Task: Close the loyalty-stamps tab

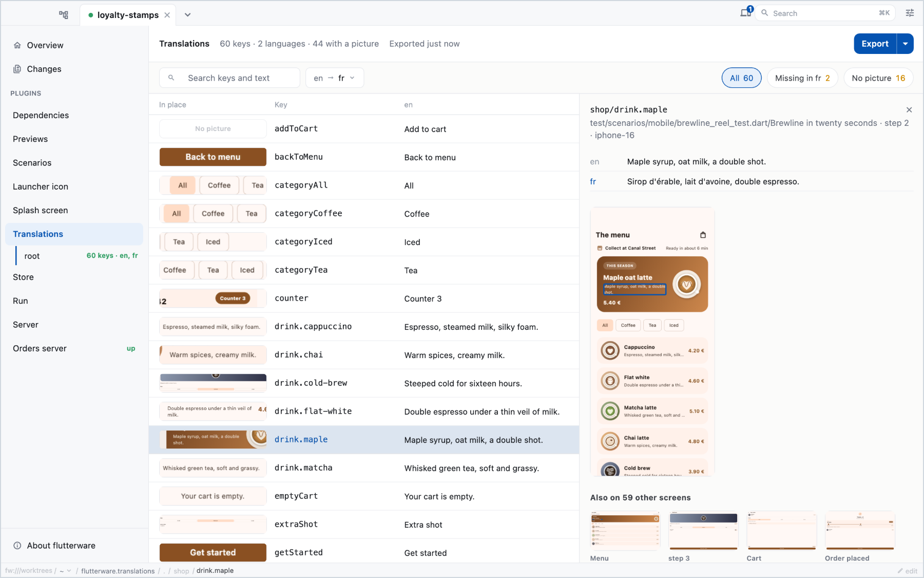Action: coord(167,15)
